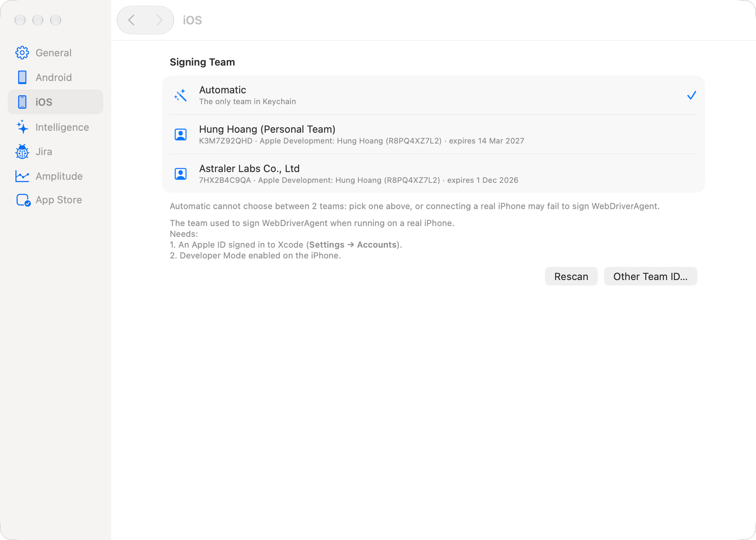Click the blue checkmark on Automatic row
This screenshot has height=540, width=756.
pos(691,95)
